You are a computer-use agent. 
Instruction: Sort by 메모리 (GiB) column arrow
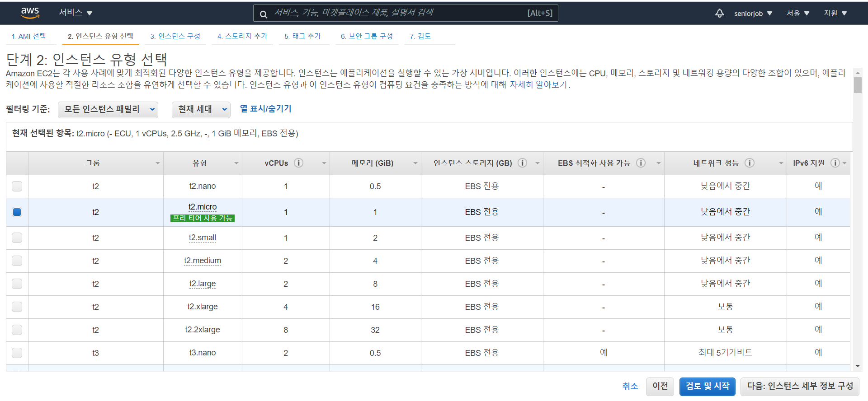(415, 163)
